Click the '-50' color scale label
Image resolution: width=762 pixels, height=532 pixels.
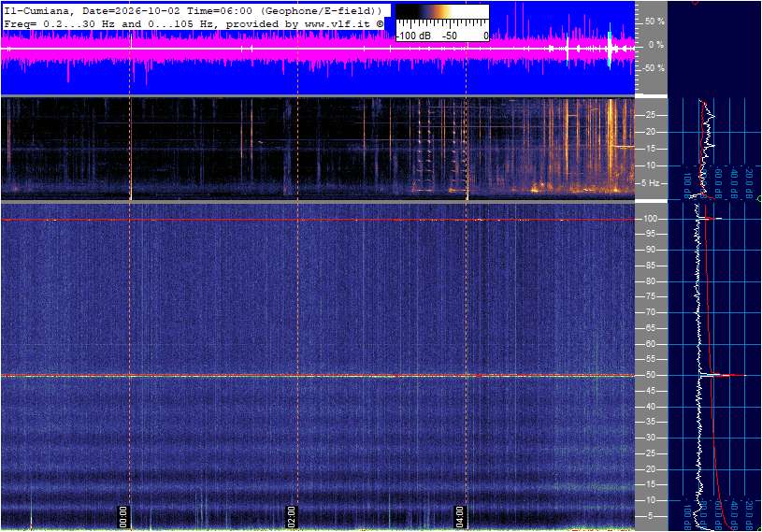[x=450, y=36]
